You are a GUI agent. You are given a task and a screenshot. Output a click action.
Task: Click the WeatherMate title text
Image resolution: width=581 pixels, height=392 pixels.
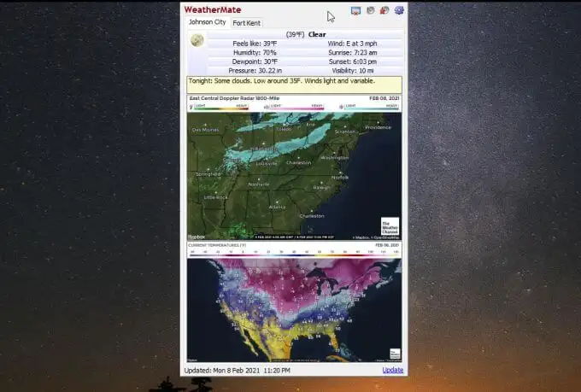pyautogui.click(x=213, y=10)
